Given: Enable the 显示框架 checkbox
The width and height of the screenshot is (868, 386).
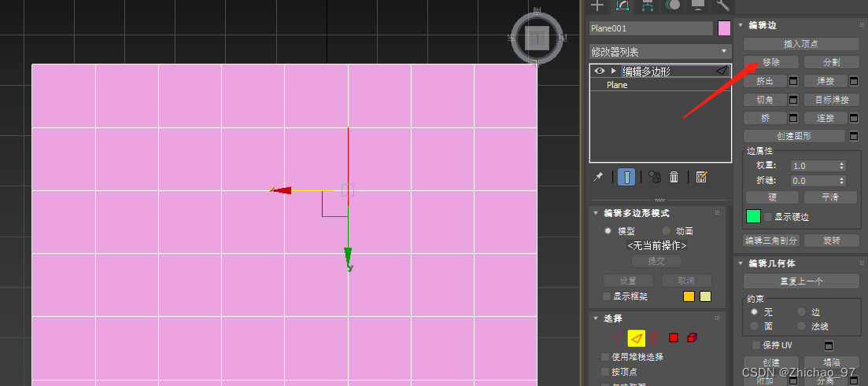Looking at the screenshot, I should coord(607,297).
